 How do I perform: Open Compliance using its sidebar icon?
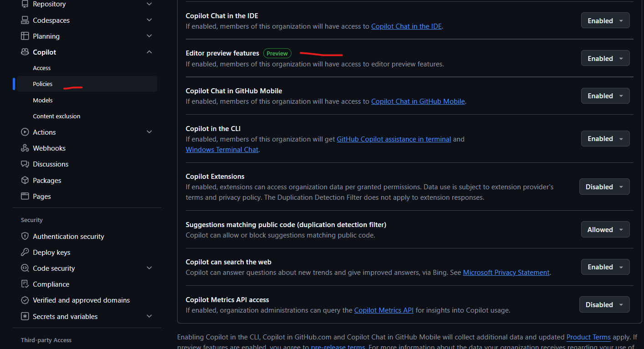(x=25, y=284)
